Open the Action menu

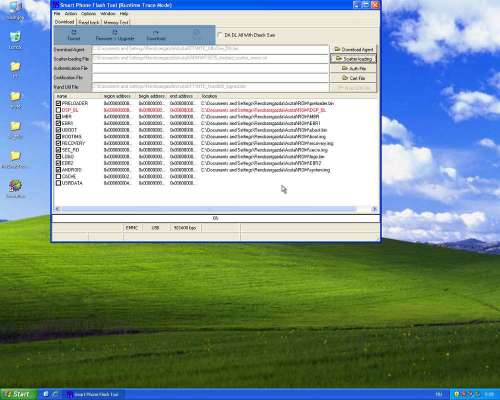pyautogui.click(x=71, y=14)
